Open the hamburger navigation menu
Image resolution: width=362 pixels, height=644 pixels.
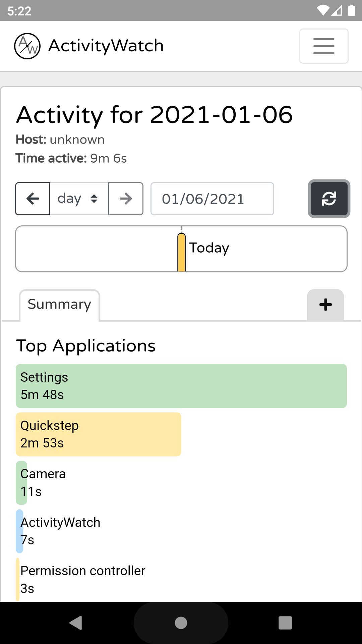point(324,46)
